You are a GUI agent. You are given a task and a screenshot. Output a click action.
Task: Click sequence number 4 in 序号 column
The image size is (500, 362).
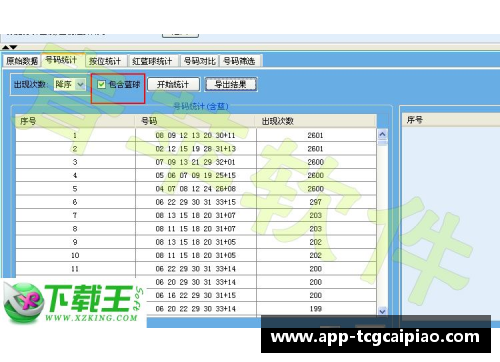75,175
